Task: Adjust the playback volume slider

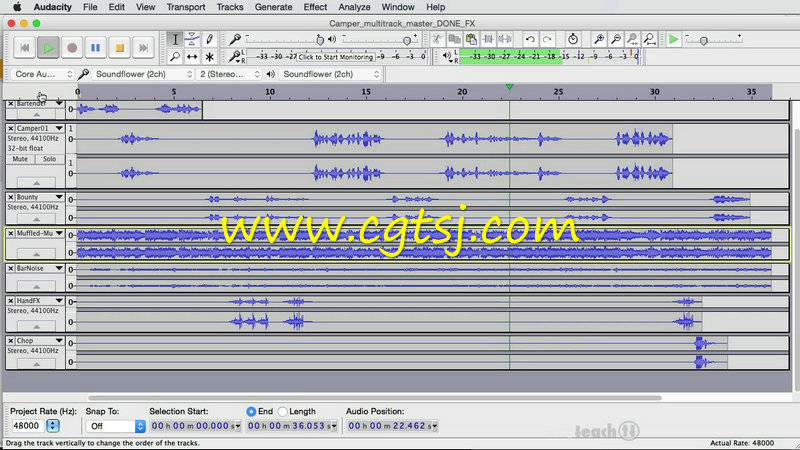Action: coord(407,40)
